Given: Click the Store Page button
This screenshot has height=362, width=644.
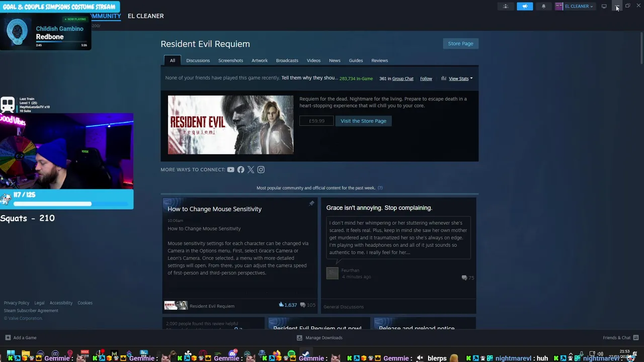Looking at the screenshot, I should [x=460, y=43].
